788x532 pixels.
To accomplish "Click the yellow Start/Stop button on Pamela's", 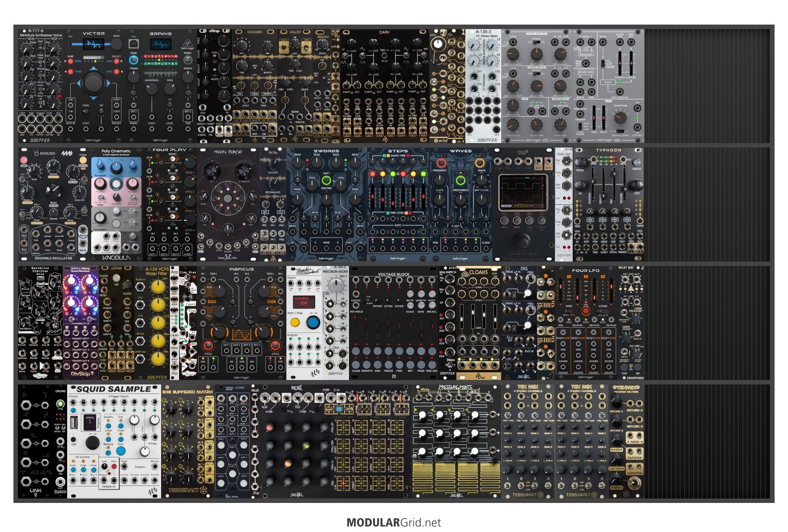I will coord(295,322).
